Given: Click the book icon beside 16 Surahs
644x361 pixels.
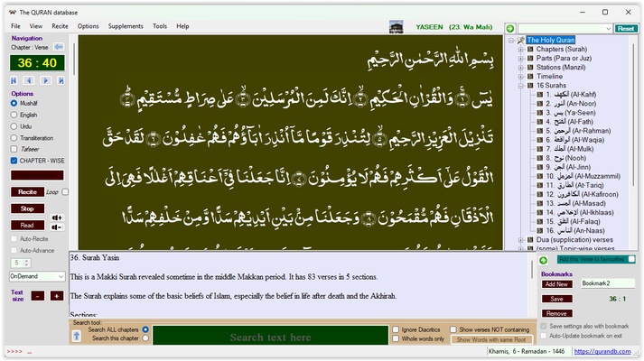Looking at the screenshot, I should [x=530, y=86].
